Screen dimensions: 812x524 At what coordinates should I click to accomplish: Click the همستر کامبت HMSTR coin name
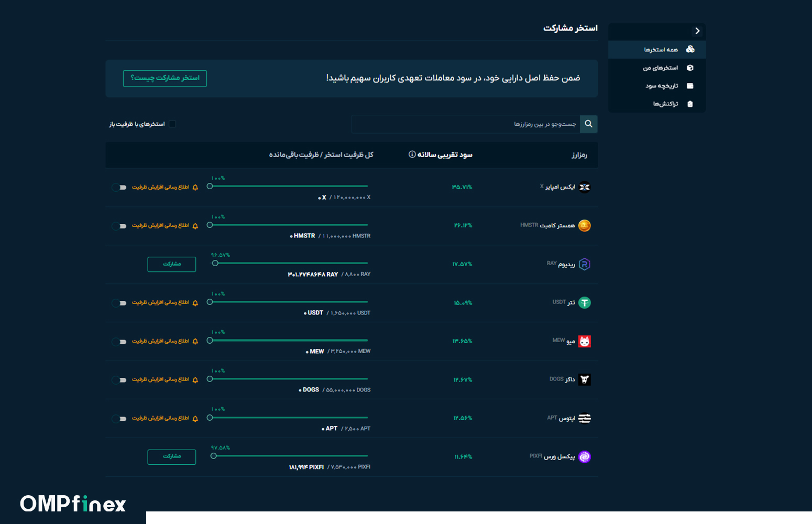click(x=547, y=225)
